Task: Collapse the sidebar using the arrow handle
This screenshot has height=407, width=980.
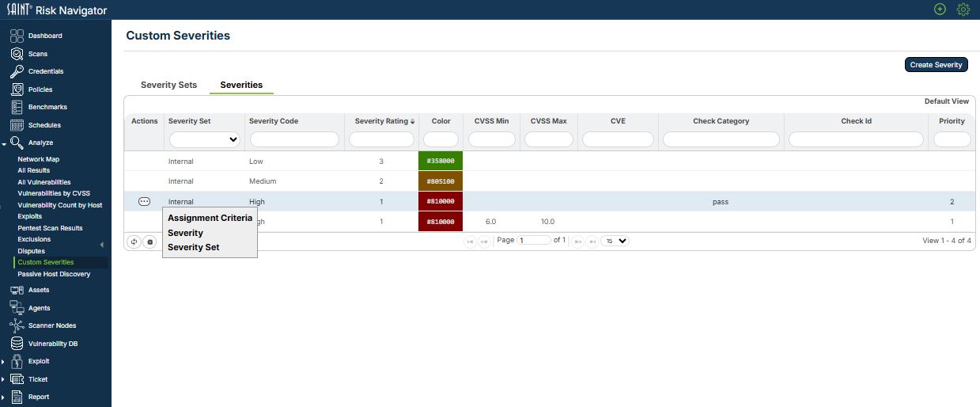Action: pos(101,244)
